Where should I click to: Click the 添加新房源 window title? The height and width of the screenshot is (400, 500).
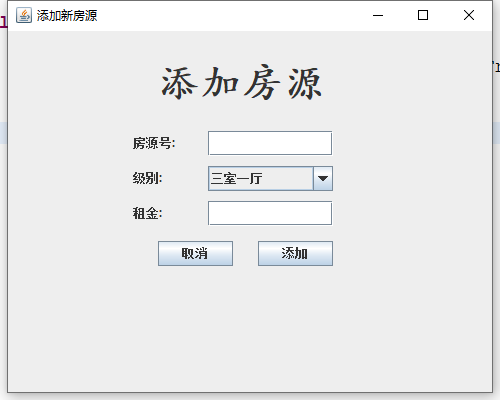(67, 16)
